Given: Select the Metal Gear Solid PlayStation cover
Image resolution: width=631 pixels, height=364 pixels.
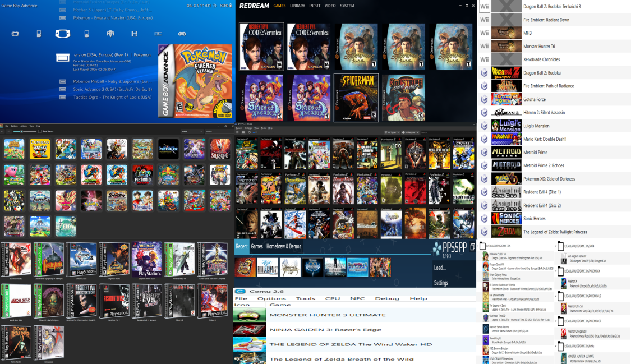Looking at the screenshot, I should point(16,301).
